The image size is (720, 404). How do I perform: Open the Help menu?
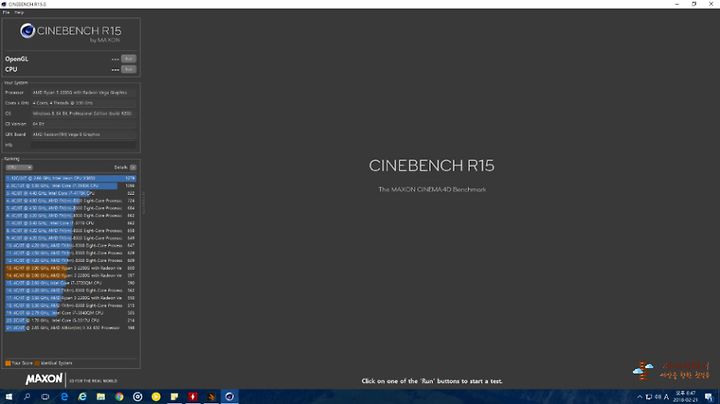click(x=19, y=12)
